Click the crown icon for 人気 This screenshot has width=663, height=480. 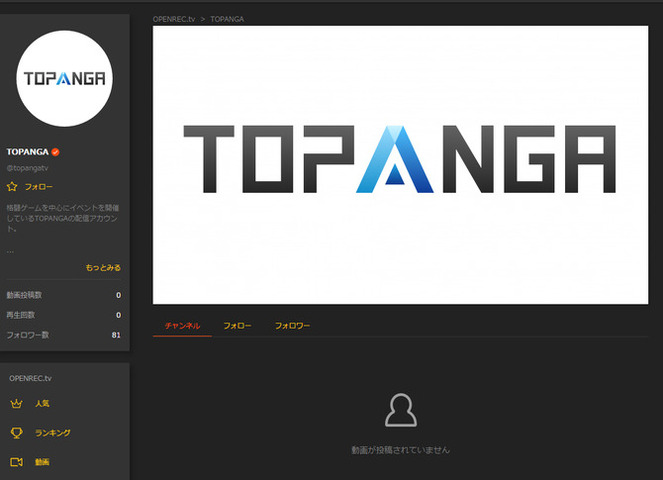point(16,403)
